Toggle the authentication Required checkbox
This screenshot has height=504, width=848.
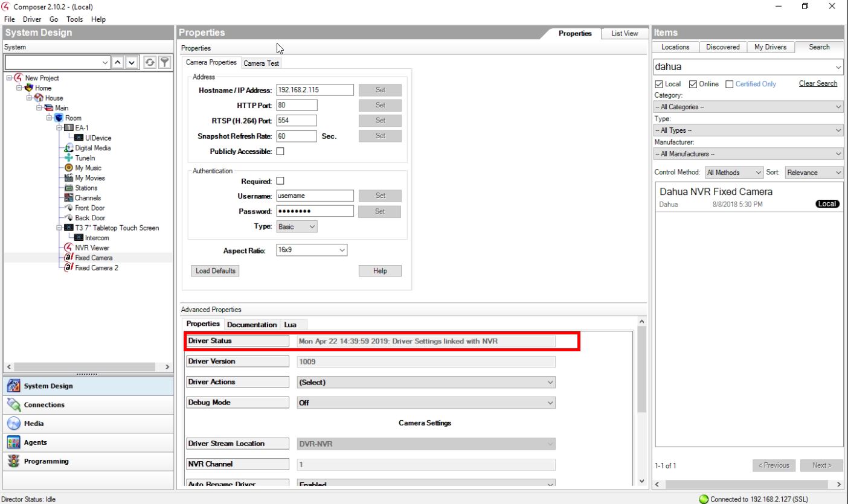280,181
